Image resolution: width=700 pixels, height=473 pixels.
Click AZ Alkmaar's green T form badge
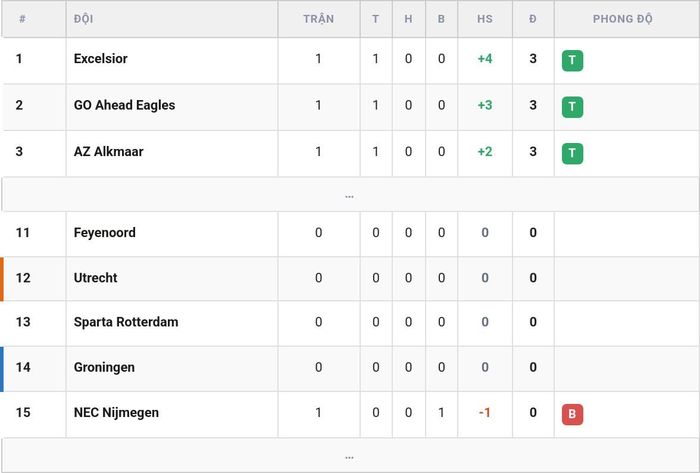(572, 154)
